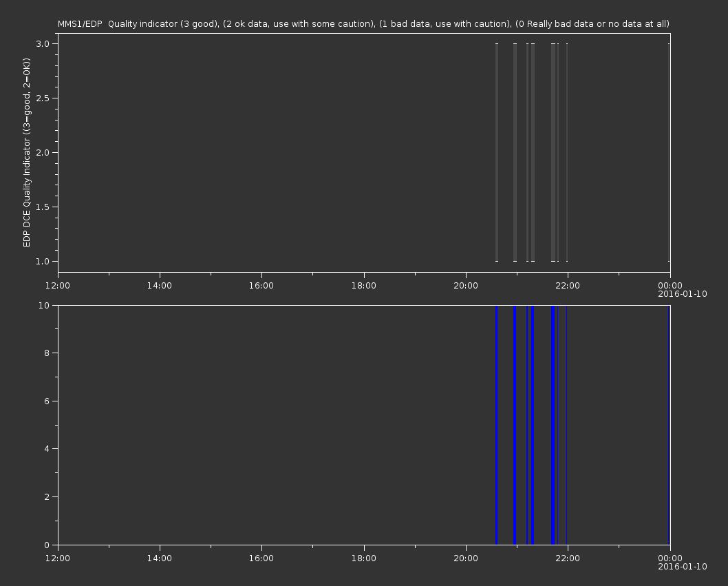Image resolution: width=728 pixels, height=586 pixels.
Task: Click the 6 tick label on lower plot
Action: pyautogui.click(x=47, y=401)
